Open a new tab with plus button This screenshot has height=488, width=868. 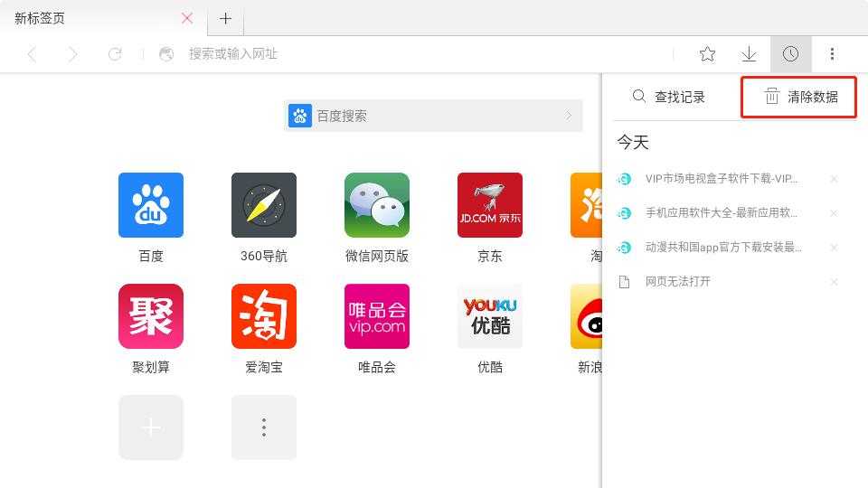pyautogui.click(x=225, y=18)
